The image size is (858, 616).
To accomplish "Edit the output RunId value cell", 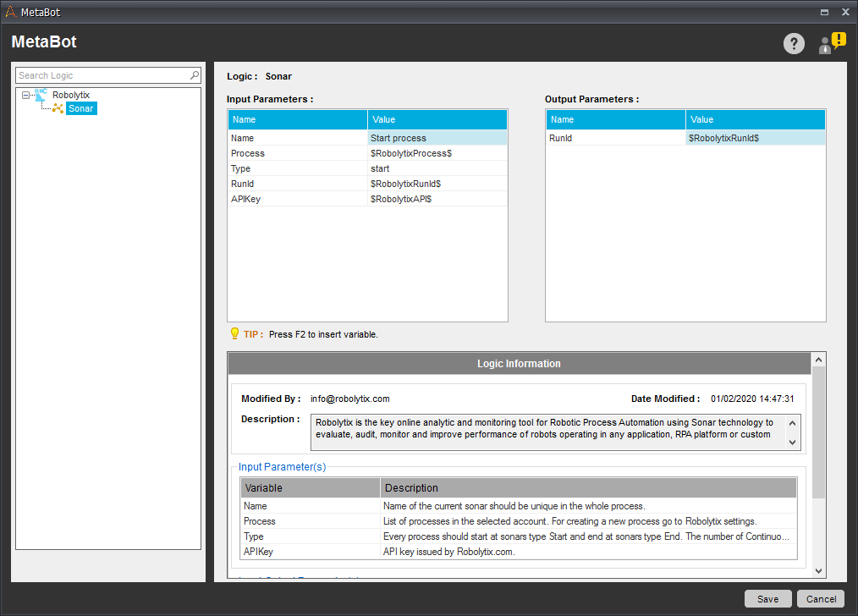I will click(x=755, y=138).
